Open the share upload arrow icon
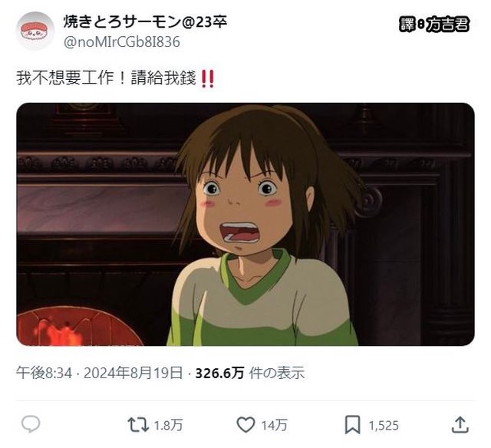The width and height of the screenshot is (491, 448). pos(460,424)
